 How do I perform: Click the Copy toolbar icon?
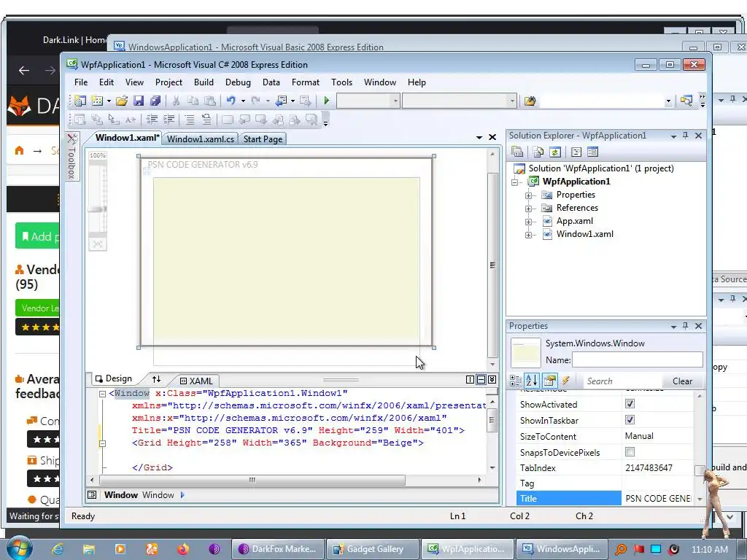click(193, 101)
